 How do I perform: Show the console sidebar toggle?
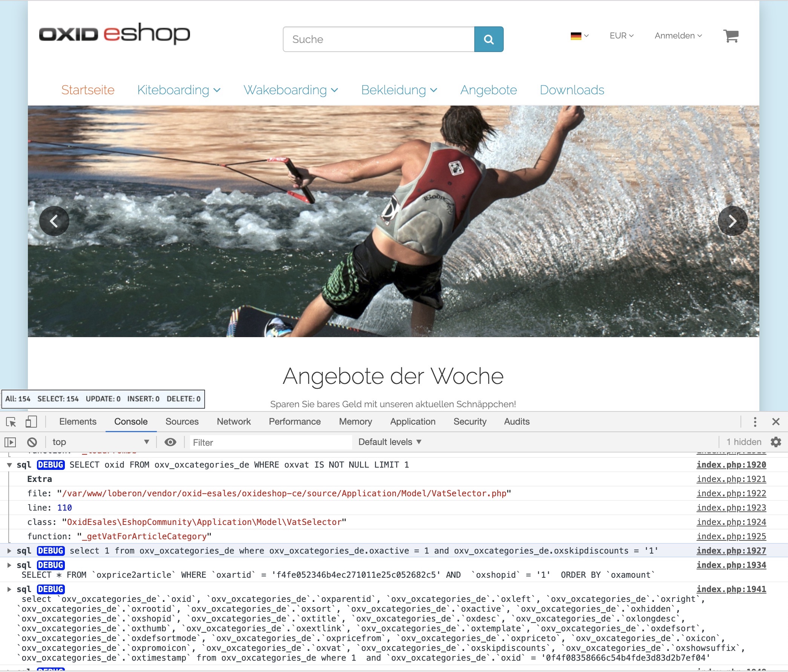(10, 442)
